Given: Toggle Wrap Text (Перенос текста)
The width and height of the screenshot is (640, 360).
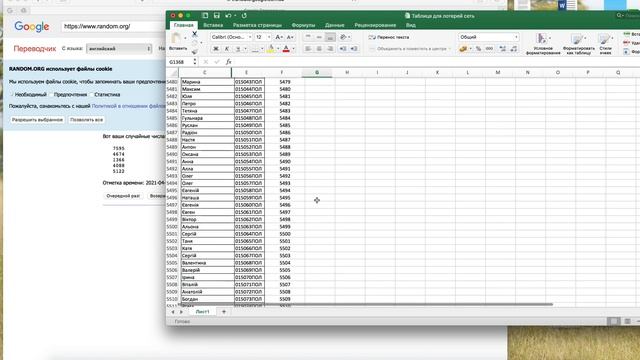Looking at the screenshot, I should [x=389, y=37].
